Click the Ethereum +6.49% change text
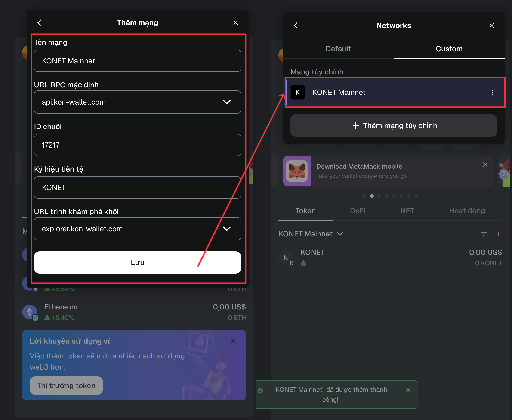Viewport: 512px width, 420px height. tap(63, 318)
